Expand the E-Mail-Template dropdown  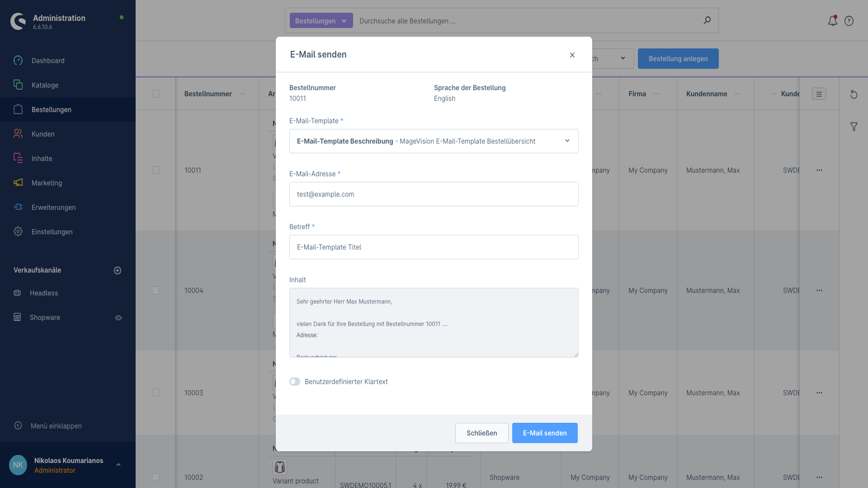[x=567, y=141]
